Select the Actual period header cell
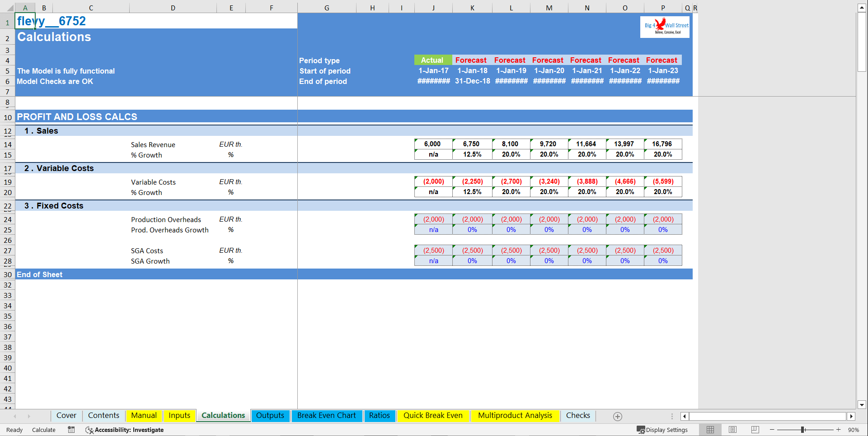Screen dimensions: 868x436 point(432,60)
